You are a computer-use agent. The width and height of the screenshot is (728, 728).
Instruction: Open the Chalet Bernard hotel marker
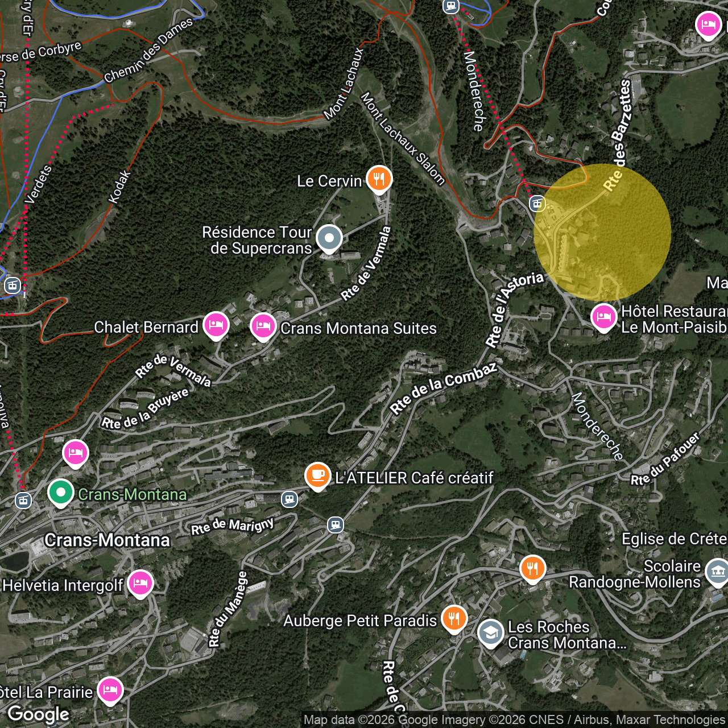(x=216, y=325)
